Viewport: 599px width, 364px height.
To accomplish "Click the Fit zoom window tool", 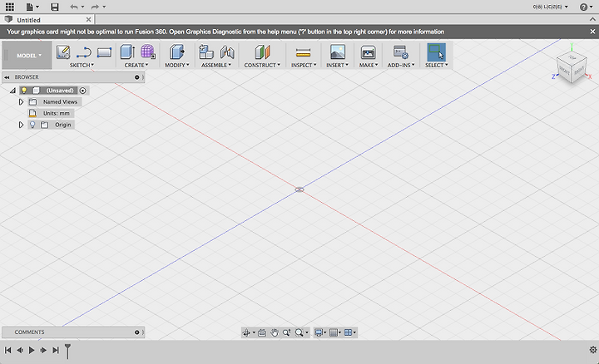I will coord(301,332).
